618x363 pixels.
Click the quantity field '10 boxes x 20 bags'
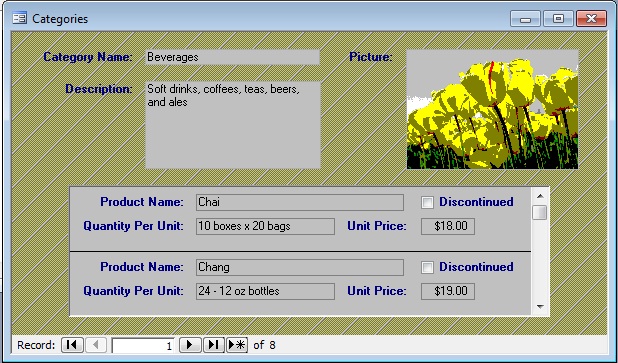[265, 226]
